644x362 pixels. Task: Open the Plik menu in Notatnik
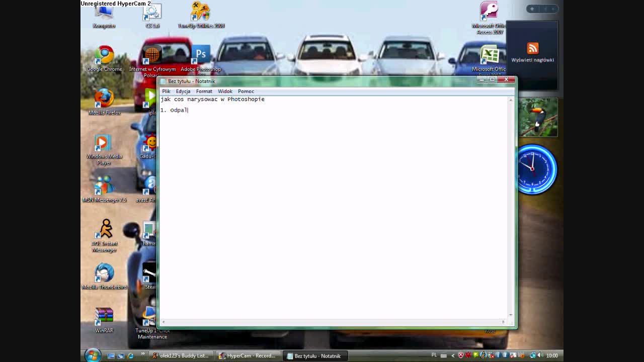click(166, 91)
